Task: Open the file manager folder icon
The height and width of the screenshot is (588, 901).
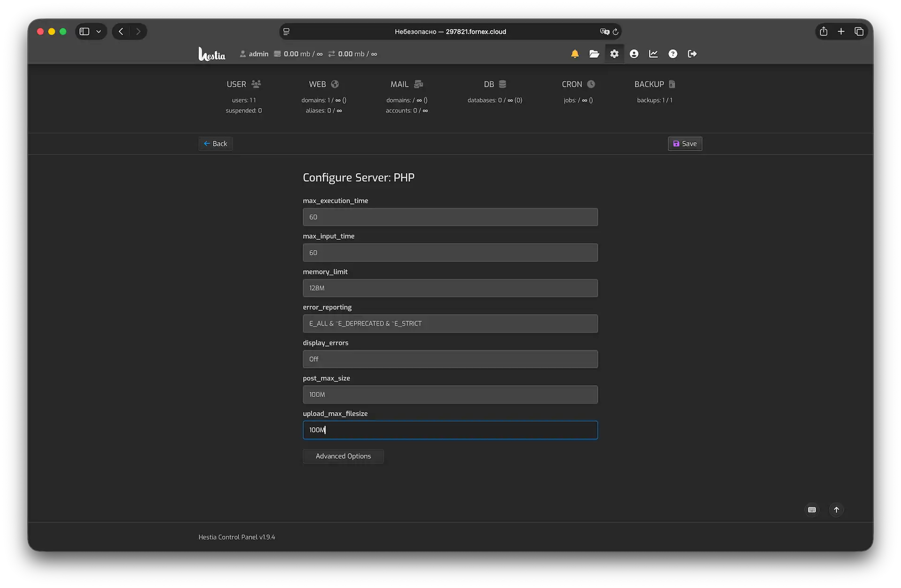Action: [595, 54]
